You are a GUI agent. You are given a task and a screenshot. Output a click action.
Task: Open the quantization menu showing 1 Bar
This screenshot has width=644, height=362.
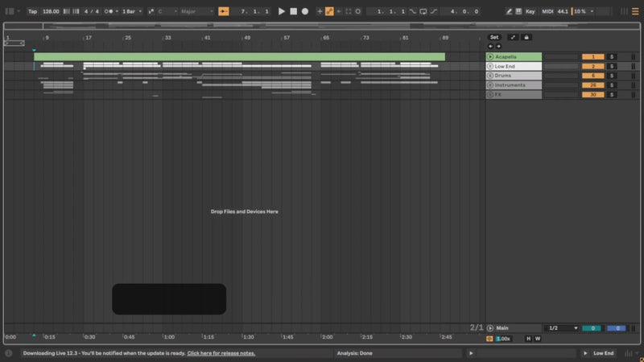tap(131, 11)
